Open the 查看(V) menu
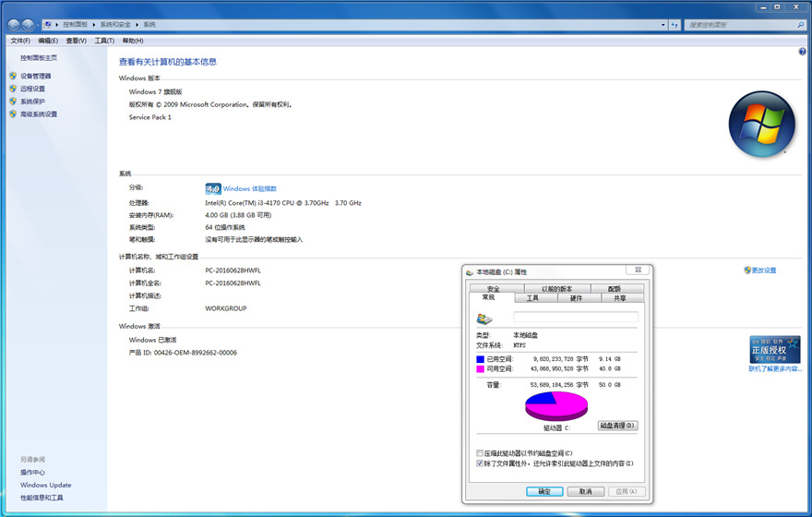 pyautogui.click(x=76, y=41)
